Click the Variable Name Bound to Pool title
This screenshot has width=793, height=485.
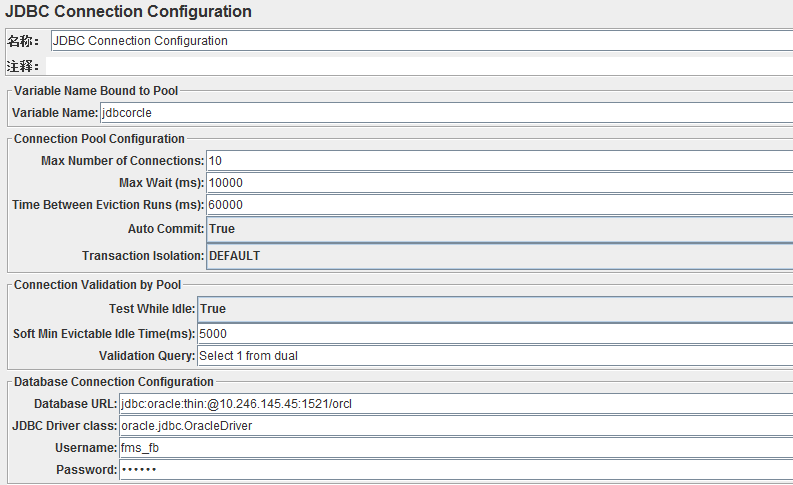click(96, 91)
